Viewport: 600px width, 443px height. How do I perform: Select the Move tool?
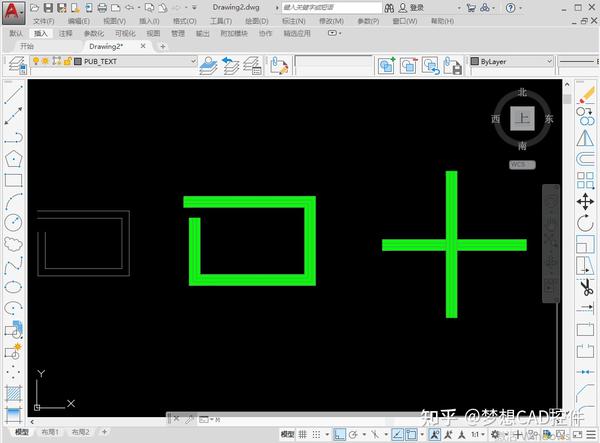[x=585, y=202]
